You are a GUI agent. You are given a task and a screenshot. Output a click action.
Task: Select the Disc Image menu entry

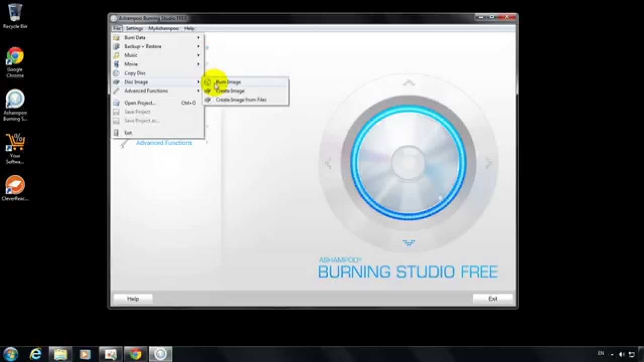pyautogui.click(x=157, y=82)
